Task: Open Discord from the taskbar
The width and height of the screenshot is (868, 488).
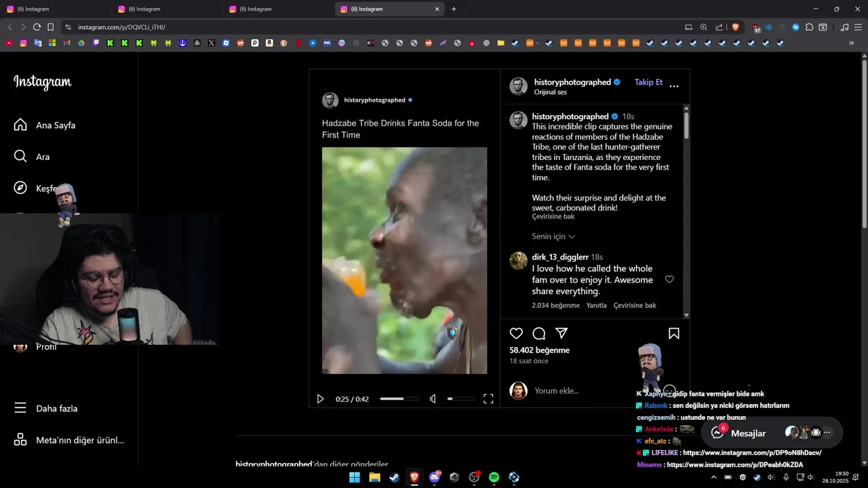Action: [x=434, y=477]
